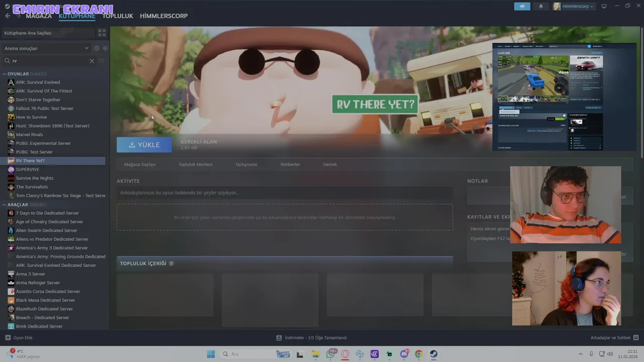Click 'Kütüphane Ana Sayfası' button
Image resolution: width=644 pixels, height=362 pixels.
[48, 33]
